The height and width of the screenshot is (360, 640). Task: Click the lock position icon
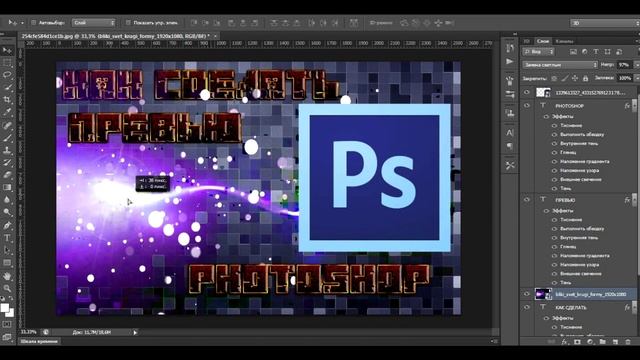575,78
